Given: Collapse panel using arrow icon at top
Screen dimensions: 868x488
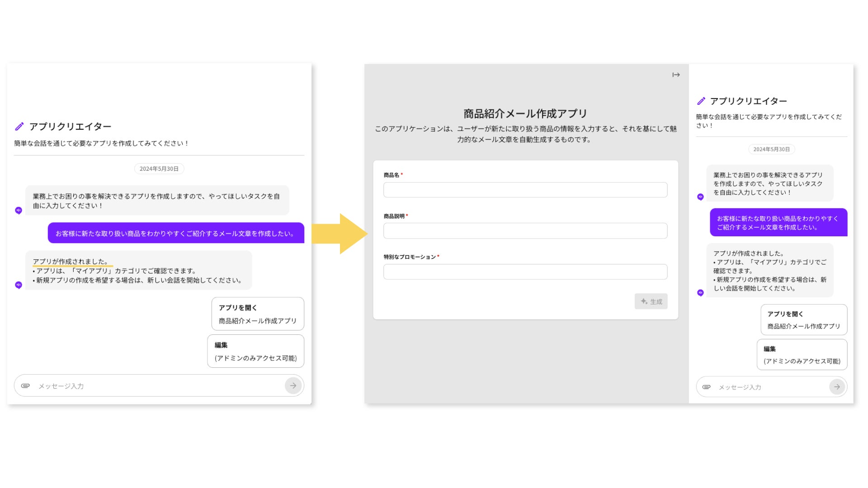Looking at the screenshot, I should (676, 75).
